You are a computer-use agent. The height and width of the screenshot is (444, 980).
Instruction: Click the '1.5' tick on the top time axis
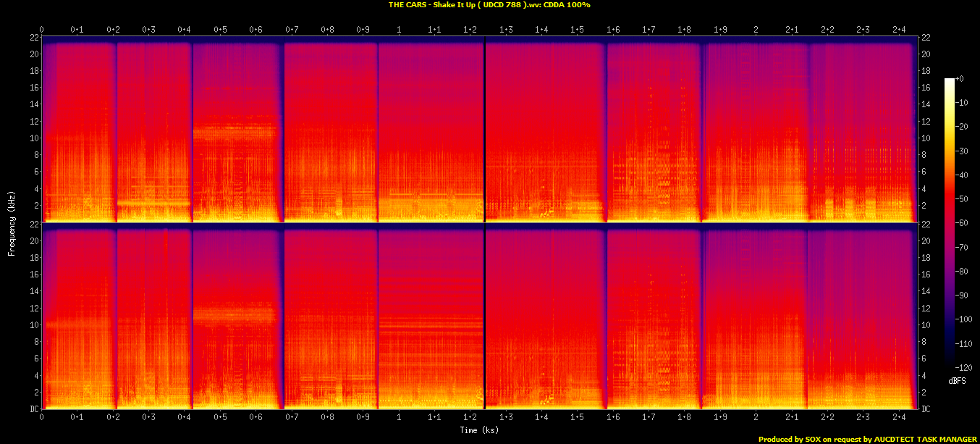[x=577, y=30]
